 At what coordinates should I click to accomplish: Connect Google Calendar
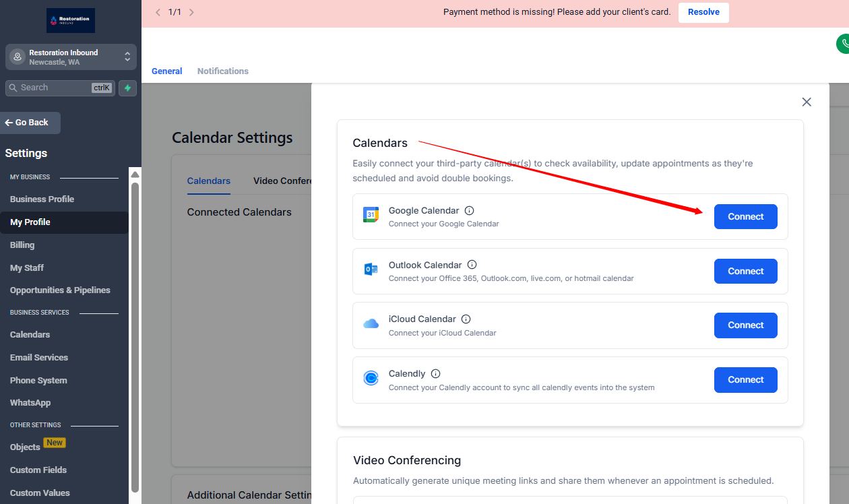pyautogui.click(x=746, y=217)
